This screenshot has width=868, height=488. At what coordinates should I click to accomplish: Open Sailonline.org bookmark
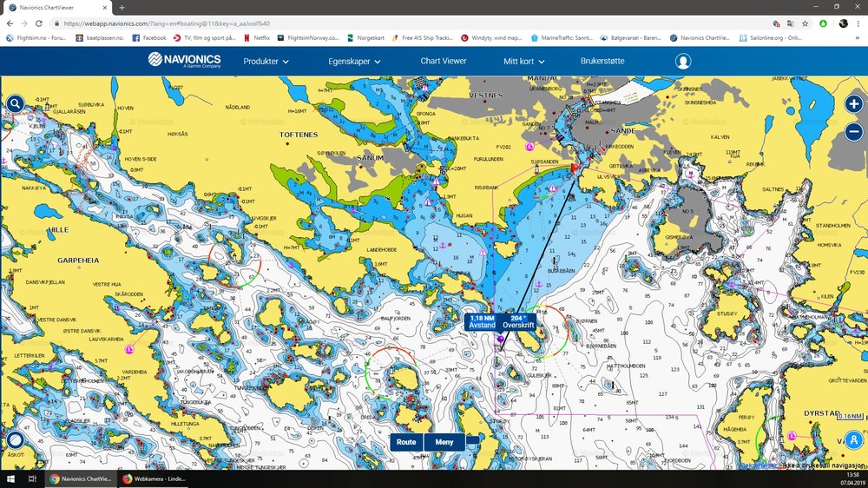tap(771, 37)
